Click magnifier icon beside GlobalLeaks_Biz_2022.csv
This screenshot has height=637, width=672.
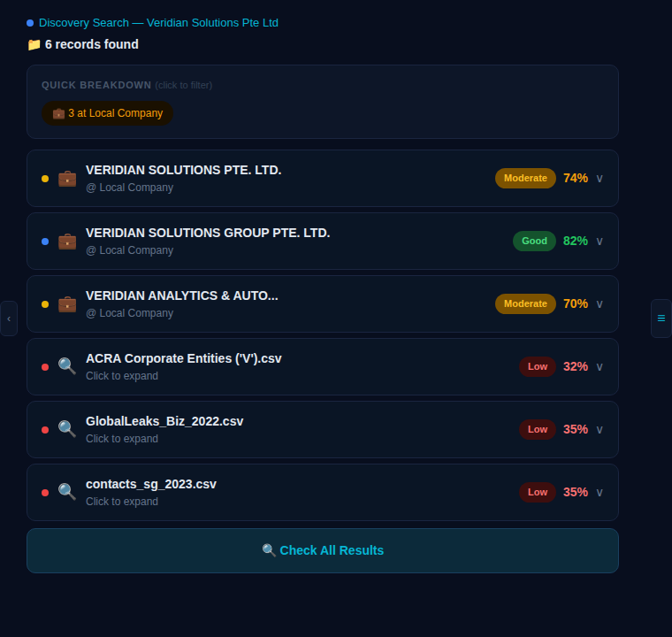pyautogui.click(x=67, y=429)
